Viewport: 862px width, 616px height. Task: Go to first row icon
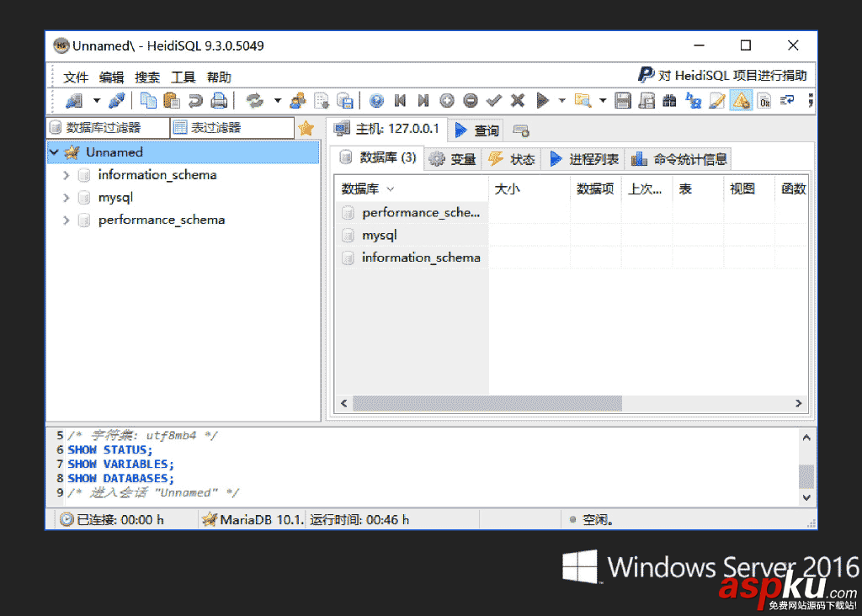pos(400,100)
